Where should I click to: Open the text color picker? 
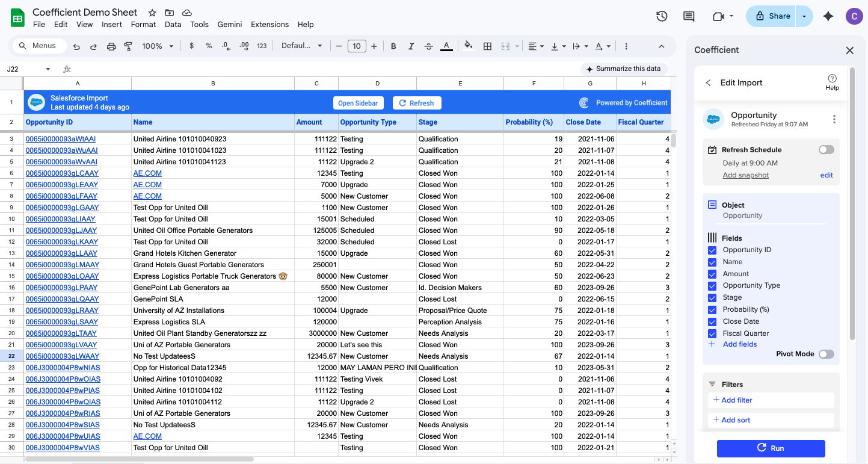446,46
